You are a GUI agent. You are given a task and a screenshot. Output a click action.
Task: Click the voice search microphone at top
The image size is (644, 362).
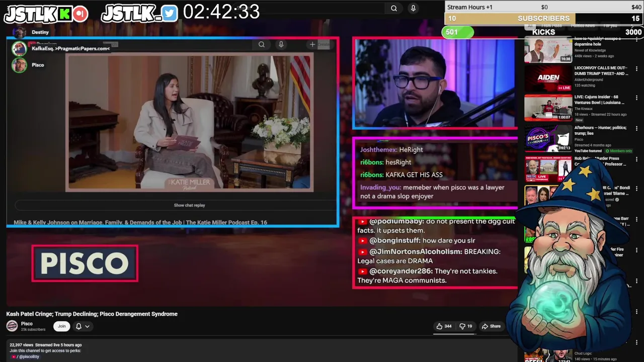pos(413,8)
